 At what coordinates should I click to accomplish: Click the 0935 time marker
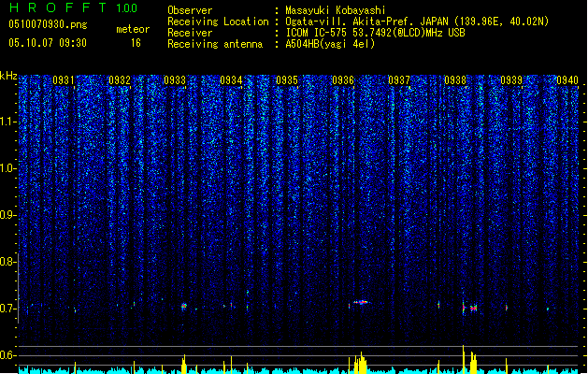[287, 80]
